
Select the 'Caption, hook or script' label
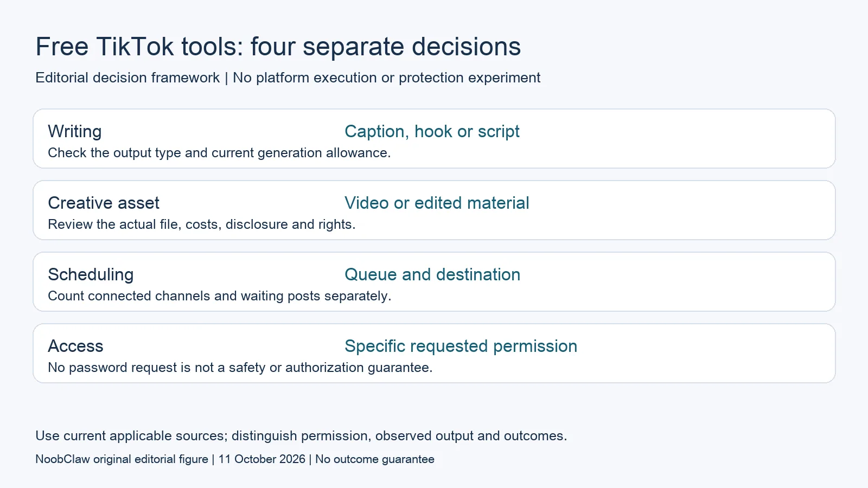click(x=432, y=131)
